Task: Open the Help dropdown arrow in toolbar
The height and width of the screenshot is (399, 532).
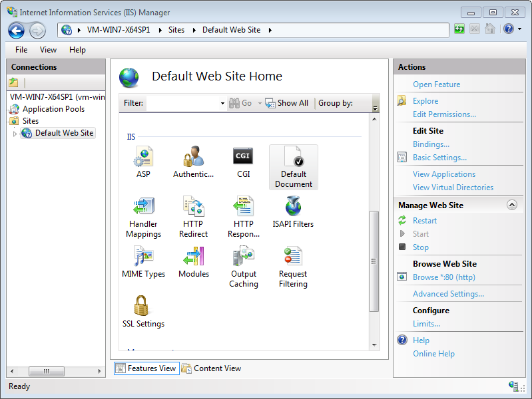Action: [519, 30]
